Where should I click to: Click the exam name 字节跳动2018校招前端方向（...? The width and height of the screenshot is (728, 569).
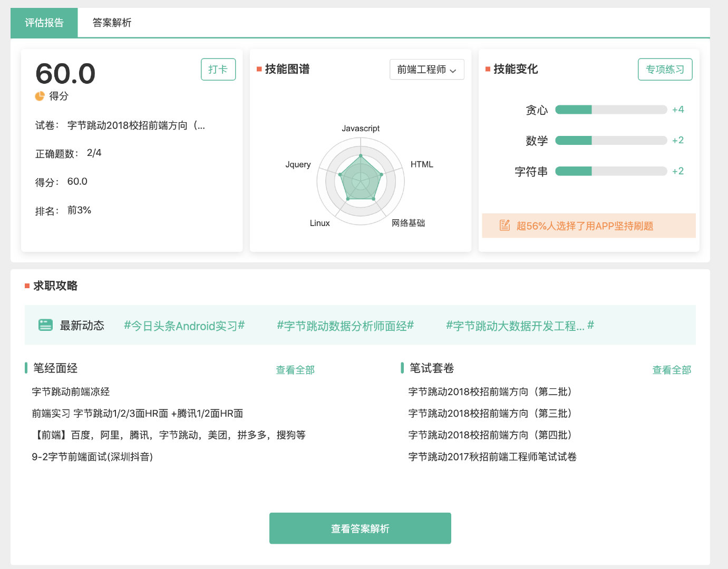(x=136, y=125)
